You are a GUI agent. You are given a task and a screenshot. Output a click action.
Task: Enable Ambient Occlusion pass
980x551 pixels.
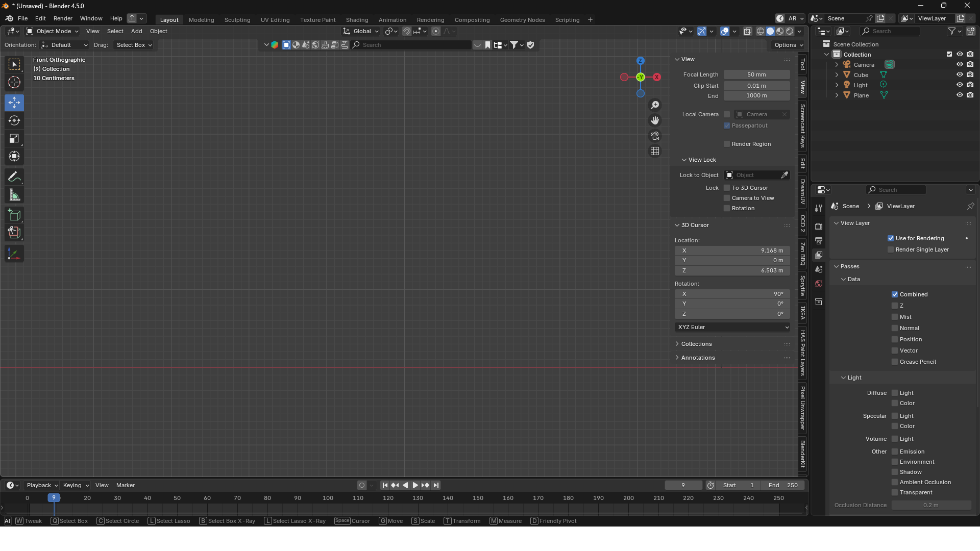tap(895, 482)
